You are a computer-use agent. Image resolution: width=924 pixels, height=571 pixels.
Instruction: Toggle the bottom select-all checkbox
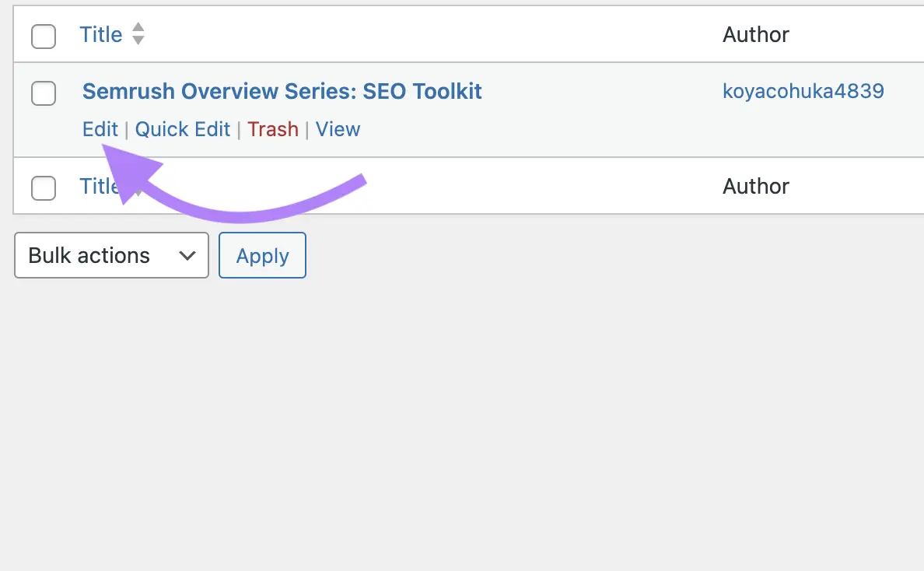pyautogui.click(x=44, y=188)
